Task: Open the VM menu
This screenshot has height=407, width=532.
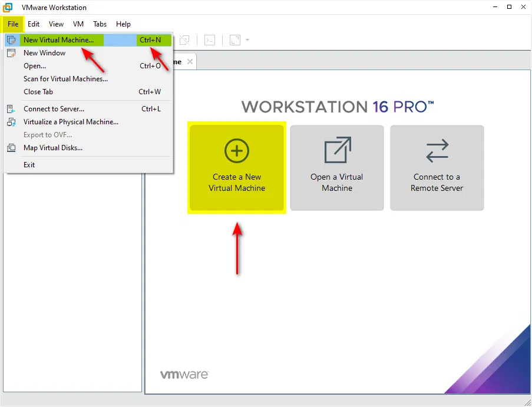Action: coord(78,24)
